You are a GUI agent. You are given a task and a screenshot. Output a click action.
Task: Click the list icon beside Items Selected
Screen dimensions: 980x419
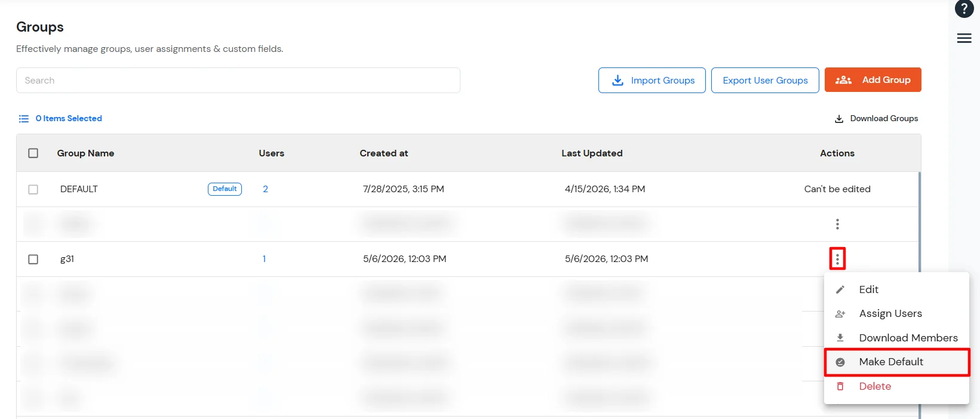click(24, 119)
